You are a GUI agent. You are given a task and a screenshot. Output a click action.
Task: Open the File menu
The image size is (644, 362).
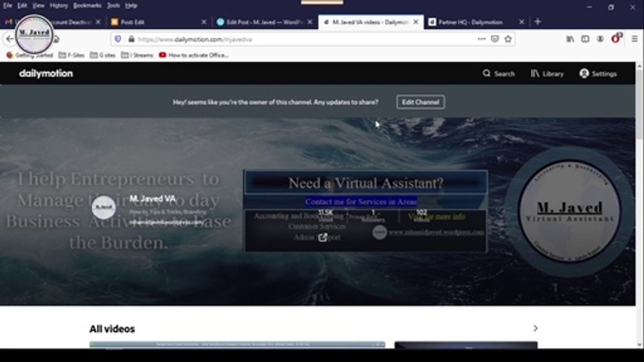tap(8, 5)
